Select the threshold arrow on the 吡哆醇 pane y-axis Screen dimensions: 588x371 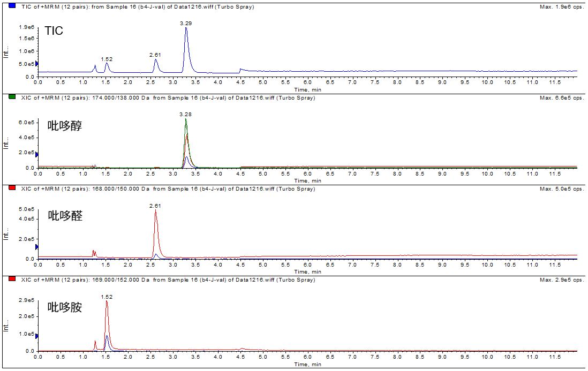pyautogui.click(x=37, y=154)
